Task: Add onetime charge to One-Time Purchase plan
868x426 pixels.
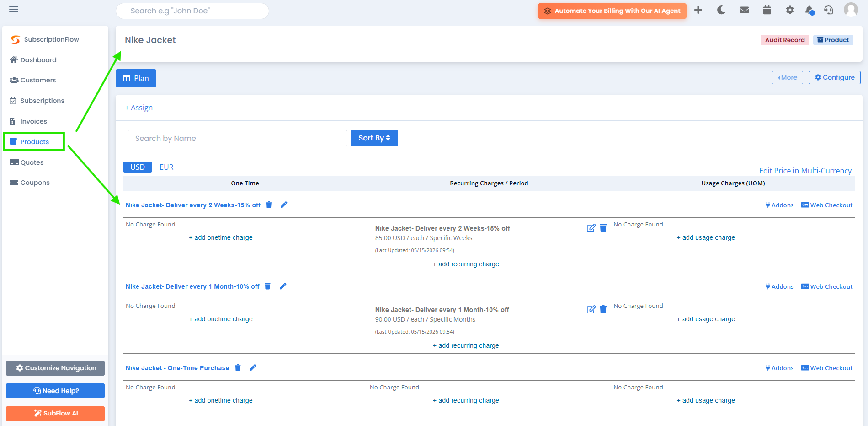Action: pos(221,400)
